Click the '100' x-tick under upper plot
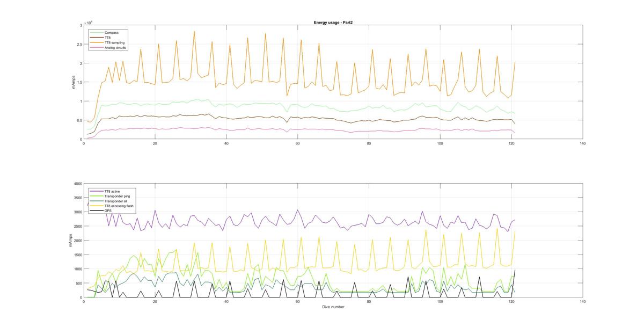644x334 pixels. pos(440,143)
